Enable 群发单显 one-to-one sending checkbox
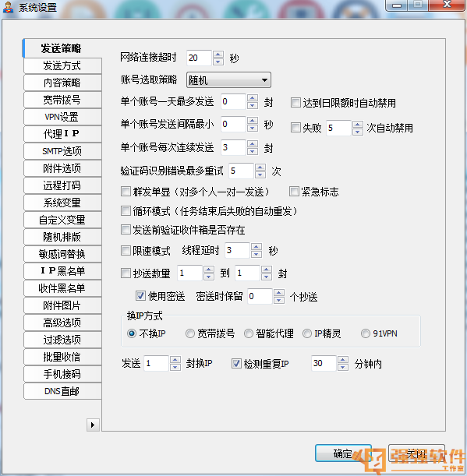 (x=126, y=192)
